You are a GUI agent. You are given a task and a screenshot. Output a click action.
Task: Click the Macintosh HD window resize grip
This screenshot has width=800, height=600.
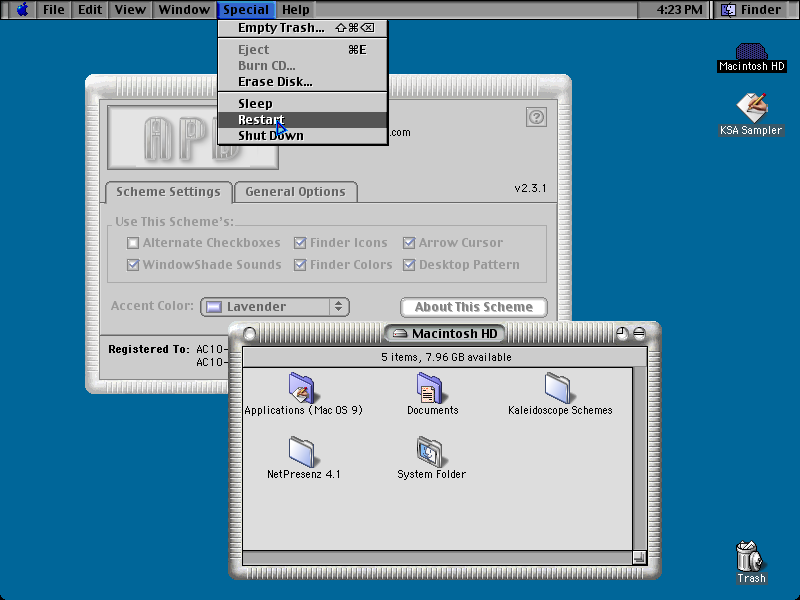click(639, 558)
